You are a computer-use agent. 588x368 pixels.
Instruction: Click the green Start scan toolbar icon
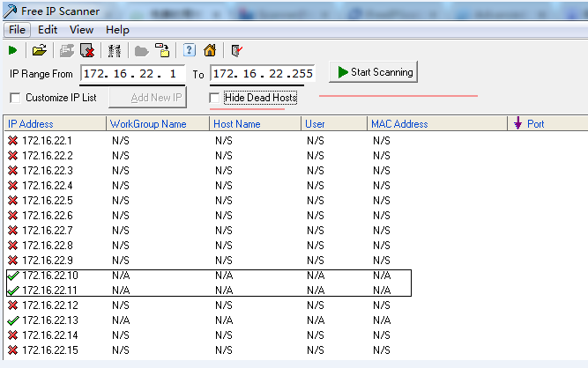12,50
